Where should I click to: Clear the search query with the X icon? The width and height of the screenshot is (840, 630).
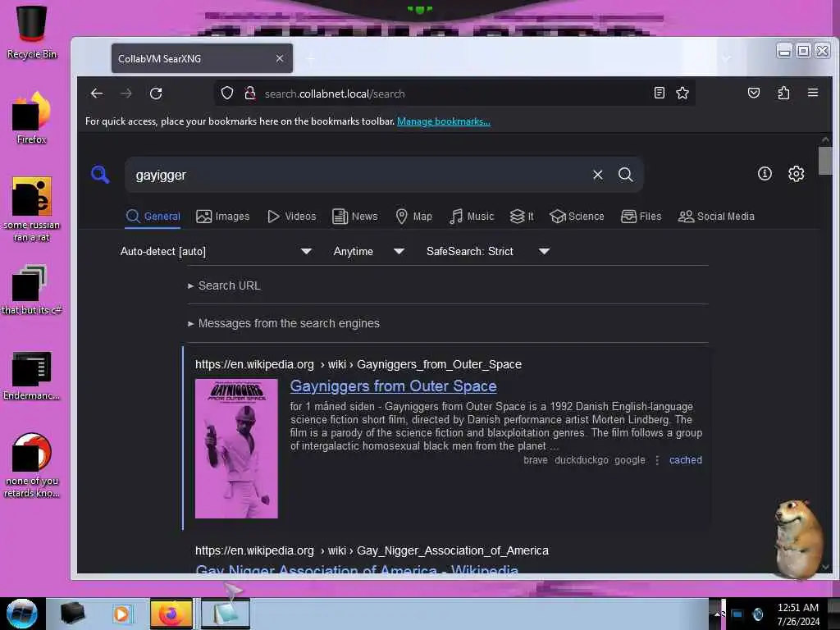coord(598,175)
